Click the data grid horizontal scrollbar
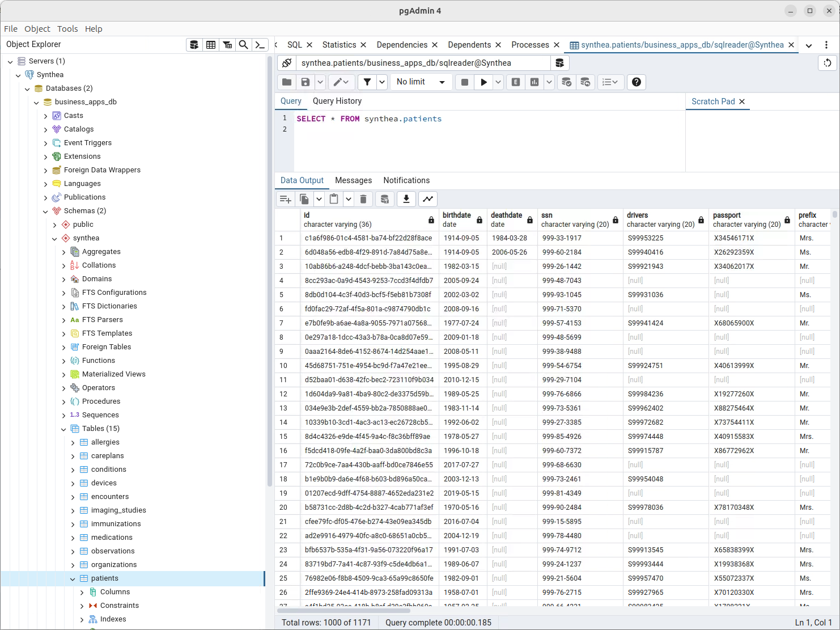The width and height of the screenshot is (840, 630). tap(343, 611)
